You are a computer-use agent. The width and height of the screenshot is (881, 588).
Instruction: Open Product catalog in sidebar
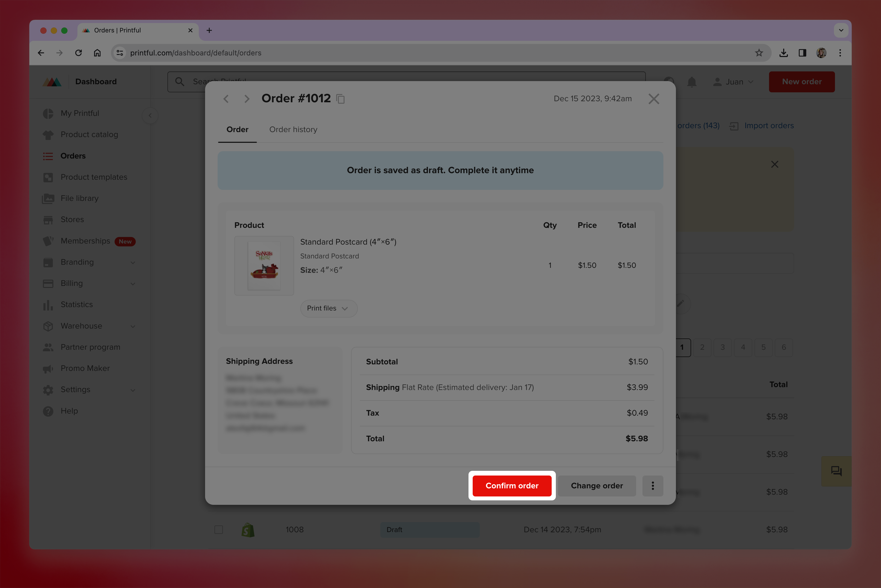pos(89,134)
